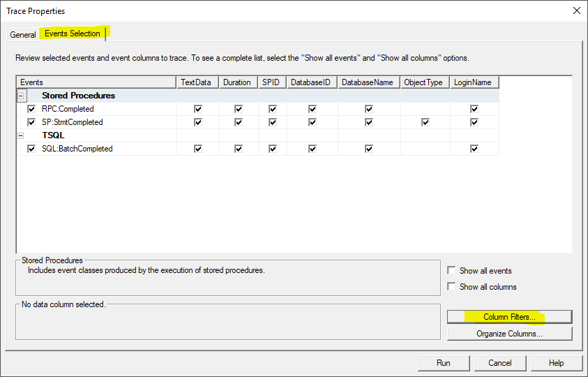588x377 pixels.
Task: Select the SP:StmtCompleted event name
Action: coord(73,122)
